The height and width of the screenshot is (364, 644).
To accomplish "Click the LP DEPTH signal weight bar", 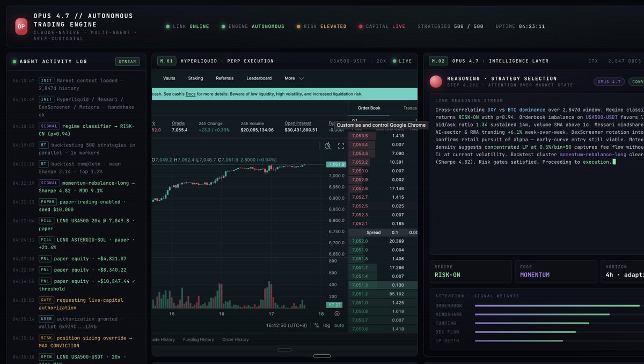I will click(x=519, y=340).
